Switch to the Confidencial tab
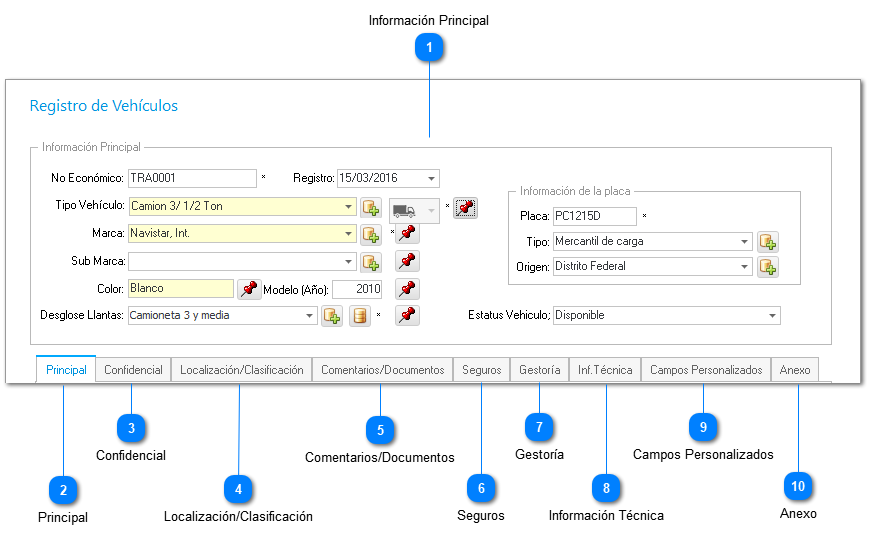Image resolution: width=870 pixels, height=541 pixels. (x=133, y=370)
